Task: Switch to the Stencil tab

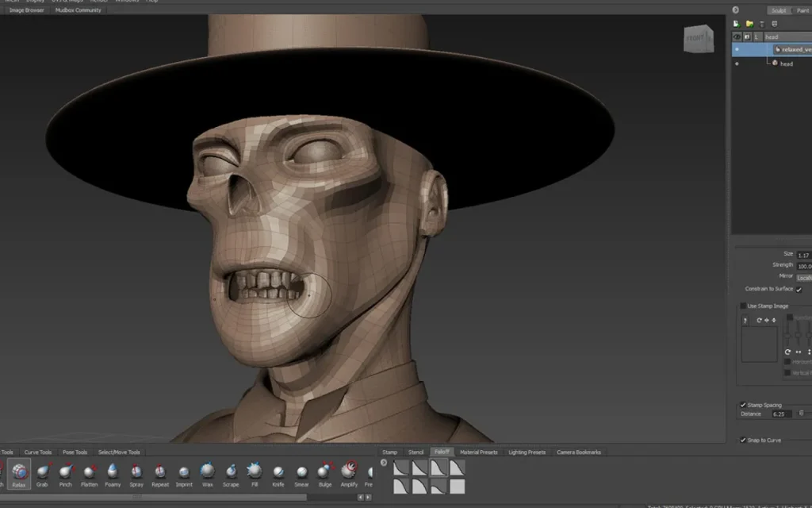Action: click(416, 452)
